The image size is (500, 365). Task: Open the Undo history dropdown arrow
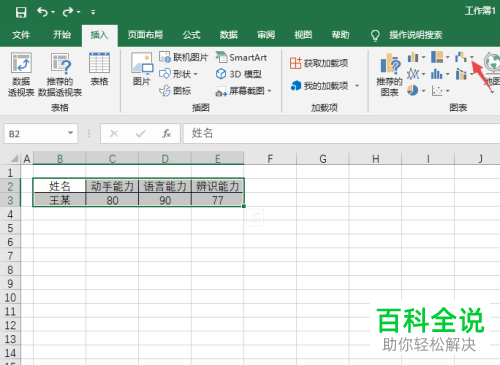pyautogui.click(x=53, y=12)
